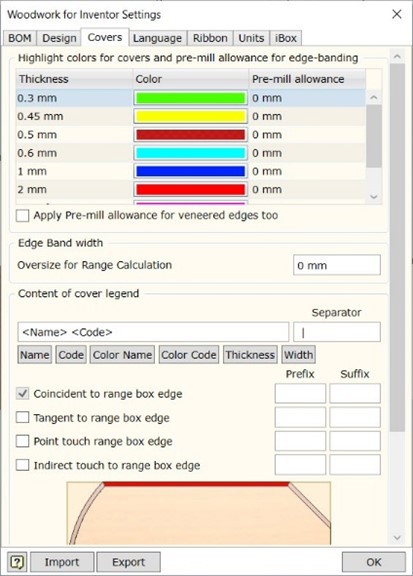This screenshot has width=413, height=576.
Task: Click the Prefix field for Coincident row
Action: 300,393
